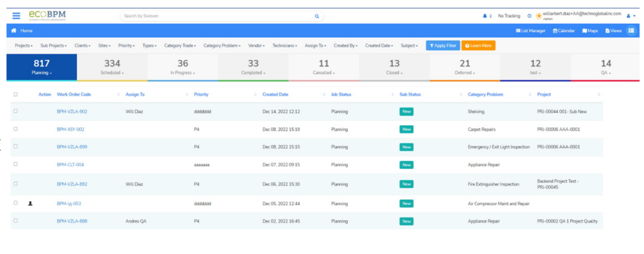Open the Created Date filter dropdown
Viewport: 644px width, 254px height.
tap(379, 45)
